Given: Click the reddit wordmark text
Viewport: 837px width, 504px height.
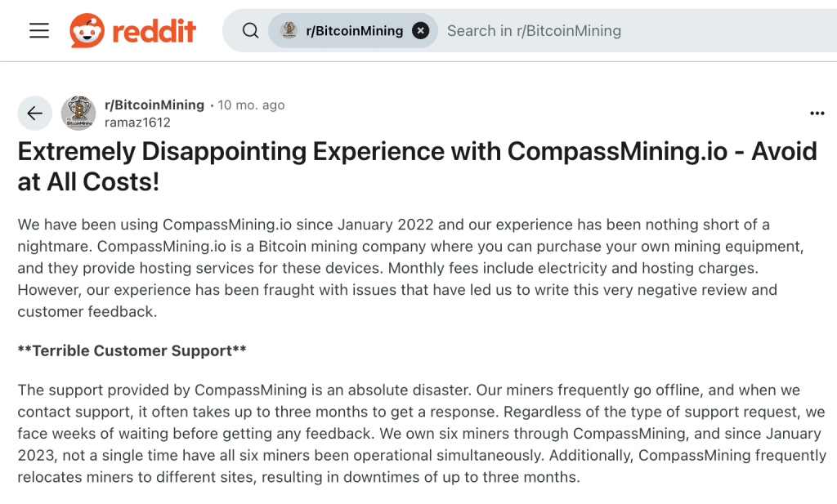Looking at the screenshot, I should pyautogui.click(x=154, y=31).
